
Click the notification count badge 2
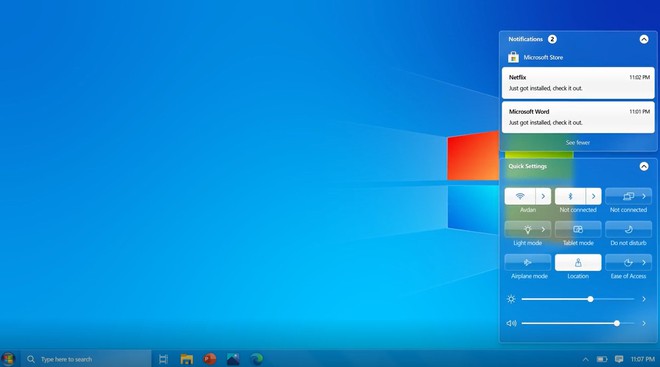[552, 39]
